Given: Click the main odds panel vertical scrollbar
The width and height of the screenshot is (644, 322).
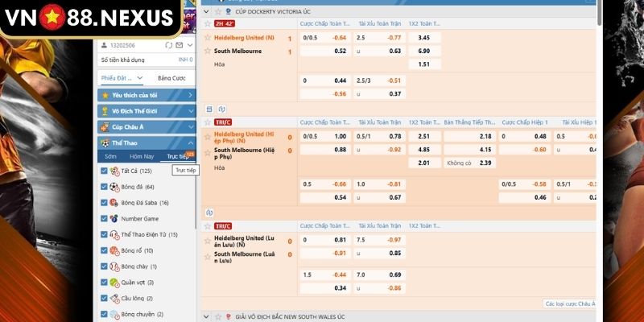Looking at the screenshot, I should [x=600, y=12].
